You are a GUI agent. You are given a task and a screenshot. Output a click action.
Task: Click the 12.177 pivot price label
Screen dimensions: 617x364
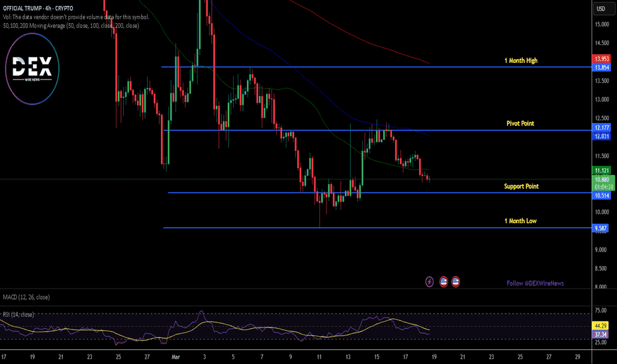[x=601, y=127]
